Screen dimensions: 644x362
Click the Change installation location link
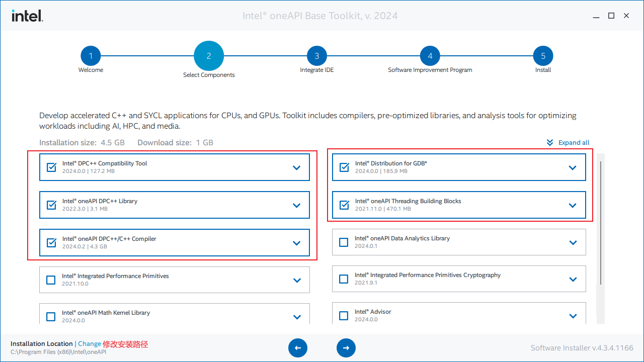(90, 344)
